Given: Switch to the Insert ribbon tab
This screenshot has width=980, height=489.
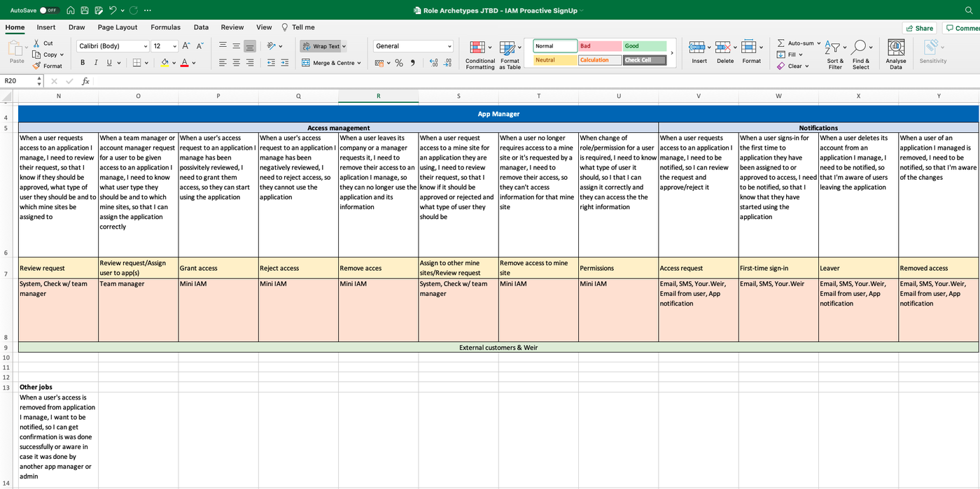Looking at the screenshot, I should pyautogui.click(x=46, y=27).
